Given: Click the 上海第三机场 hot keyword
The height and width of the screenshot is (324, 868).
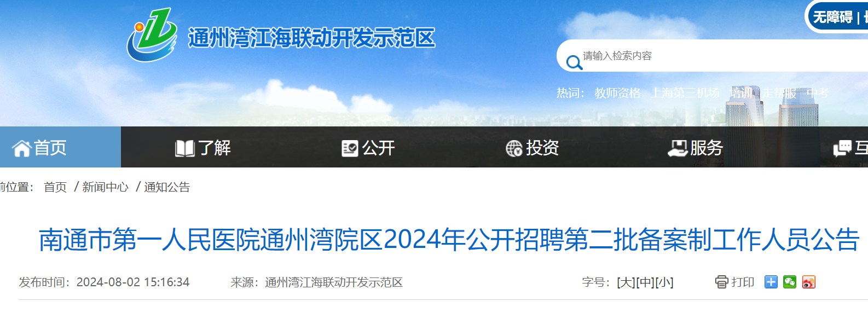Looking at the screenshot, I should [x=685, y=93].
